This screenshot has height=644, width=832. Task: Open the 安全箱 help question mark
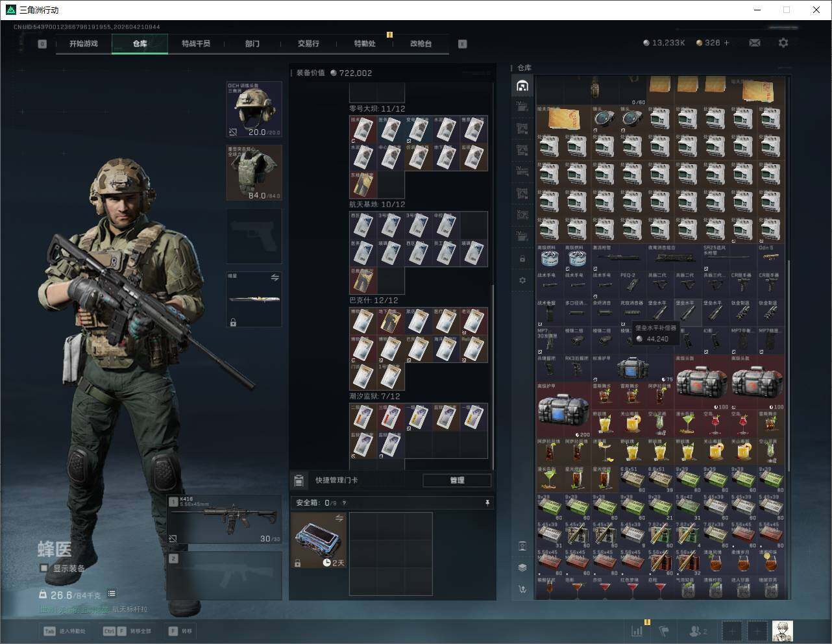344,502
